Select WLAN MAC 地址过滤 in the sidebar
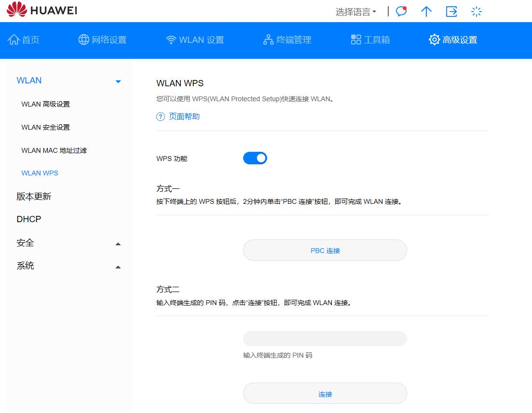The width and height of the screenshot is (532, 413). (53, 150)
